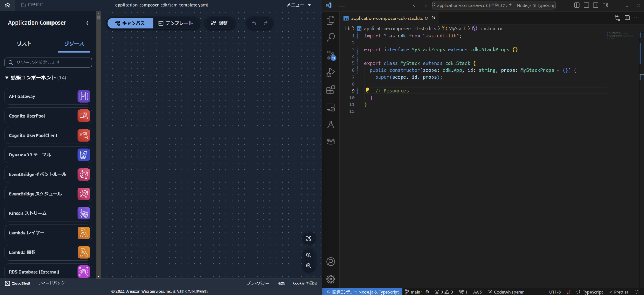The image size is (644, 295).
Task: Open VS Code notifications bell
Action: pos(637,292)
